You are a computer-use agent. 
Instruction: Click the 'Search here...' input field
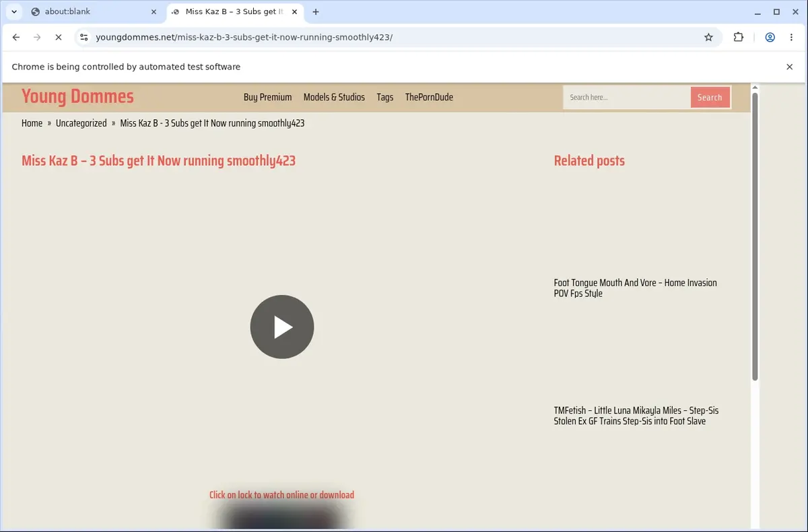[627, 97]
